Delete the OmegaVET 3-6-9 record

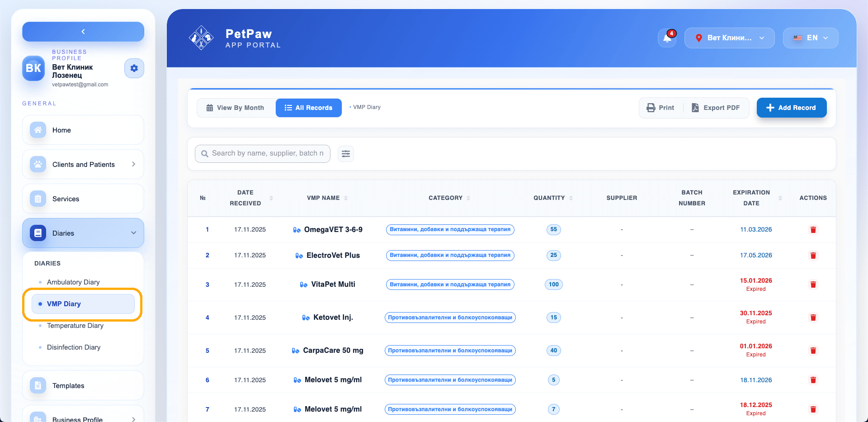[x=813, y=230]
